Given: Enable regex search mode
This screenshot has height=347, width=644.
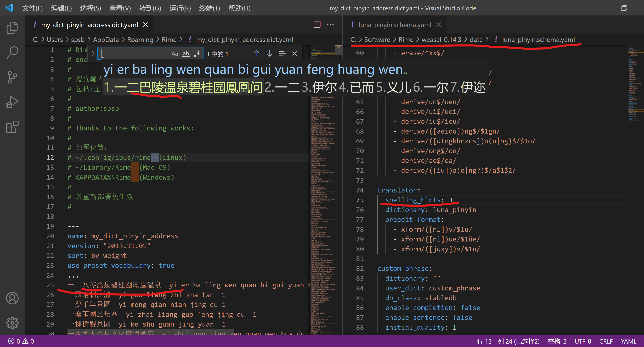Looking at the screenshot, I should pos(197,53).
